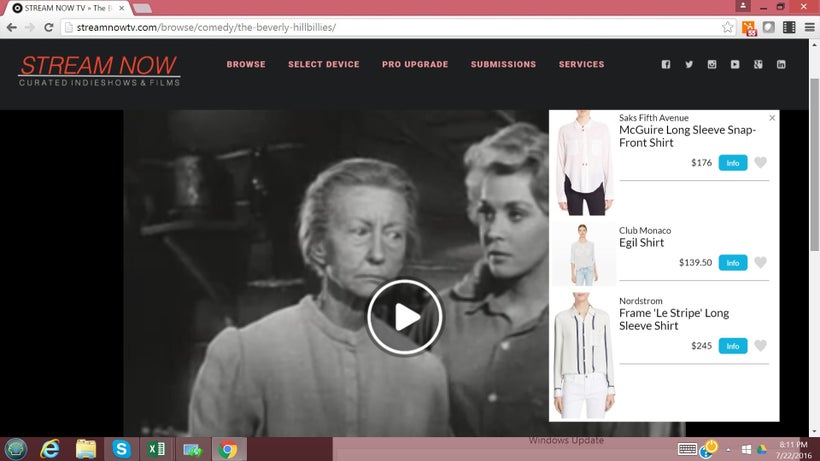Click the Frame Le Stripe shirt image
Viewport: 820px width, 461px height.
point(584,355)
